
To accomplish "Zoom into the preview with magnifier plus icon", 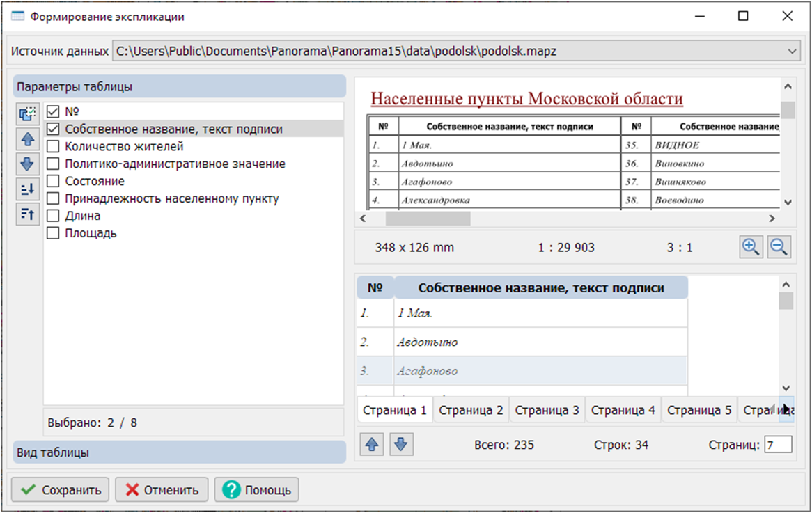I will pos(751,247).
